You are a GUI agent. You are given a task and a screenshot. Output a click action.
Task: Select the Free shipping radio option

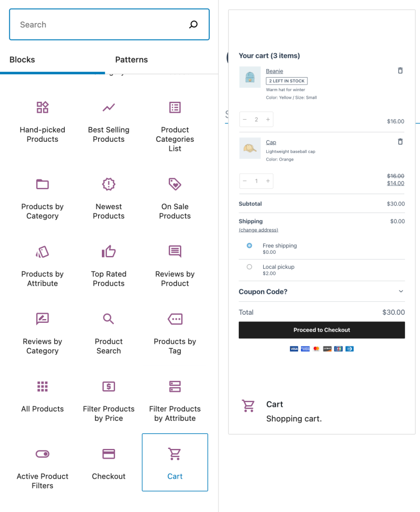click(249, 246)
